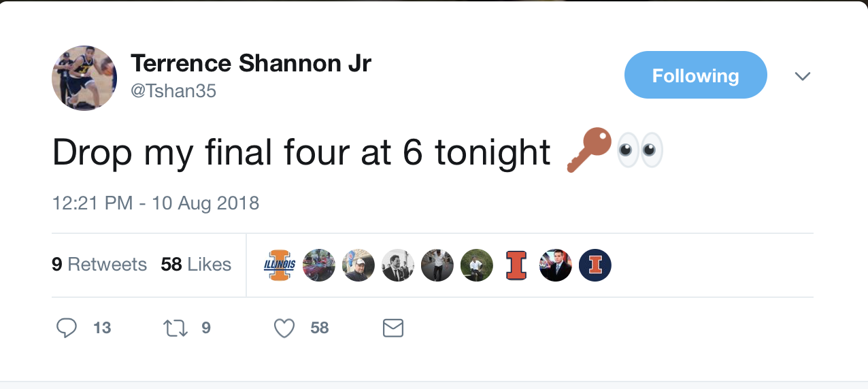Click Terrence Shannon Jr's profile picture
Viewport: 868px width, 389px height.
click(84, 78)
